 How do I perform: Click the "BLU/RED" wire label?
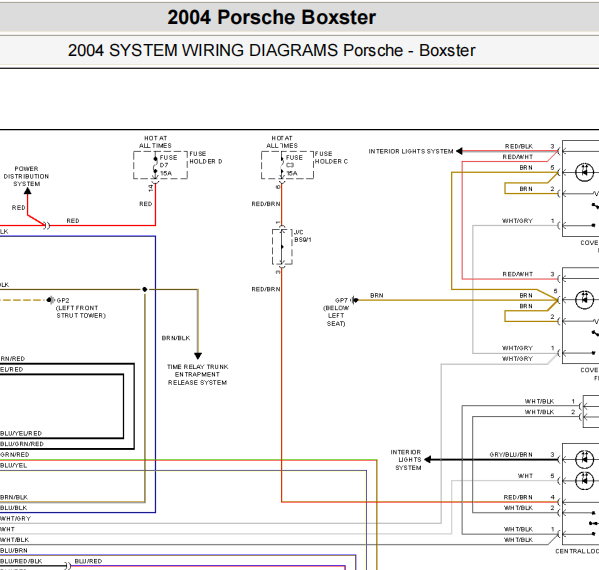tap(88, 561)
